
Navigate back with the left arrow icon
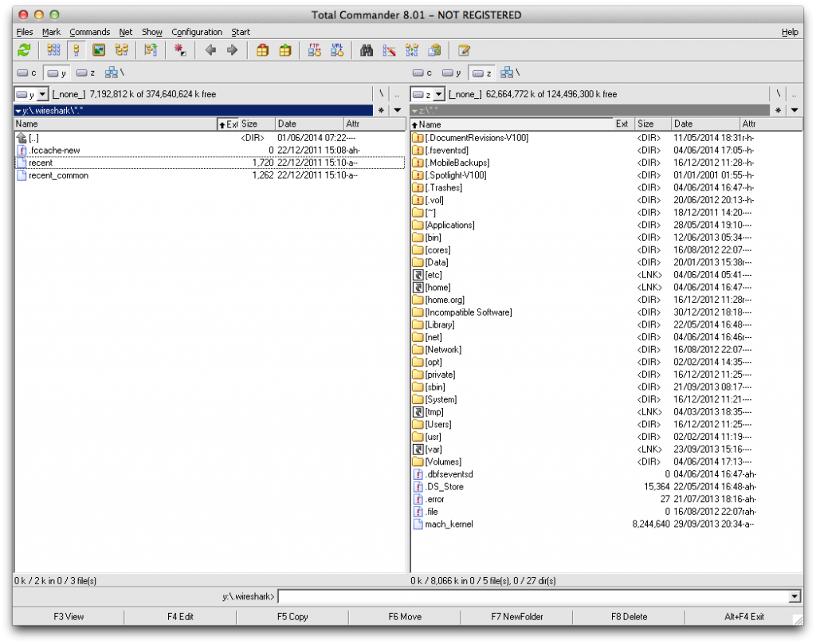(210, 50)
